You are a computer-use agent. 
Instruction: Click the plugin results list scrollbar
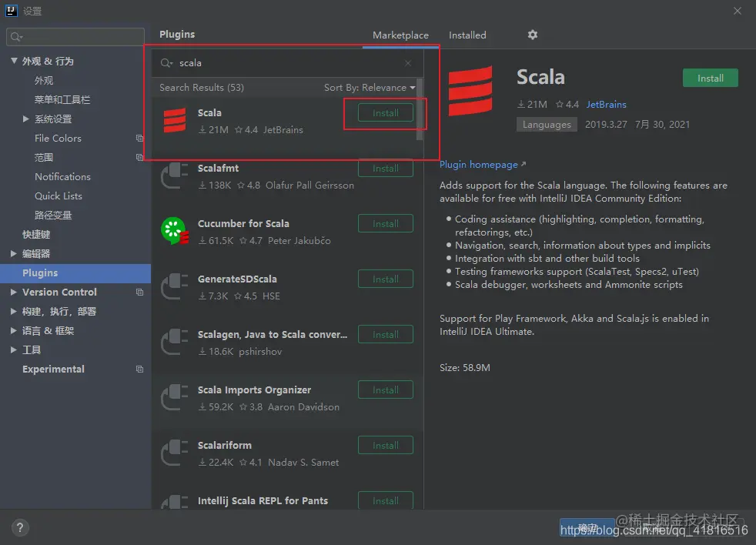420,109
